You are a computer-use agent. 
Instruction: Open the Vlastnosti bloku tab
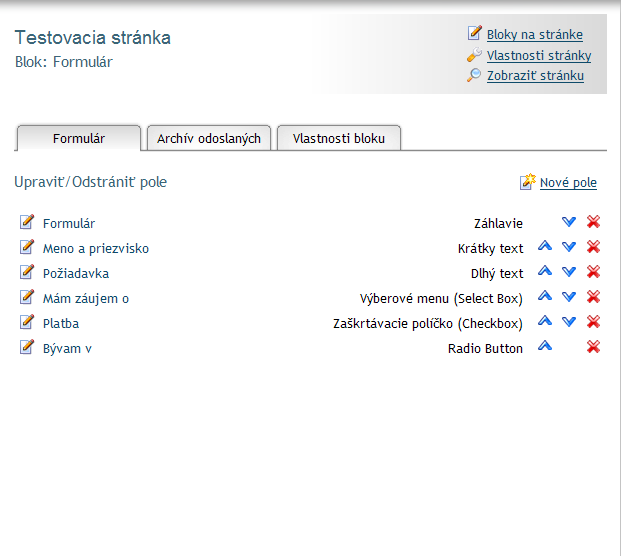339,138
